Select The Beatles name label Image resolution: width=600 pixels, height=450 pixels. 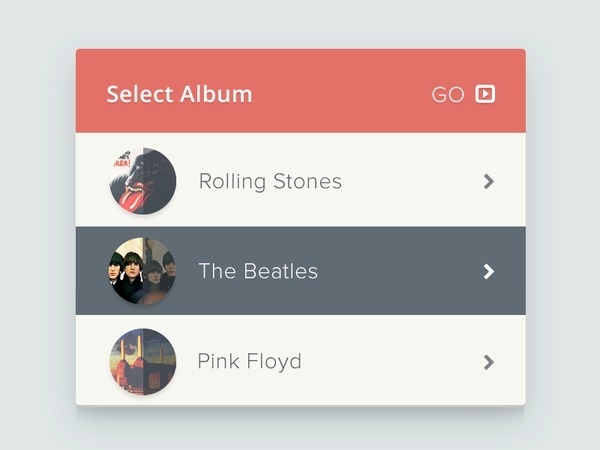click(x=258, y=271)
